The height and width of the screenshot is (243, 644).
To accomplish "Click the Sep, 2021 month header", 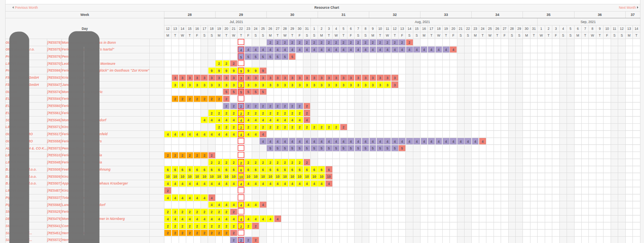I will 588,22.
